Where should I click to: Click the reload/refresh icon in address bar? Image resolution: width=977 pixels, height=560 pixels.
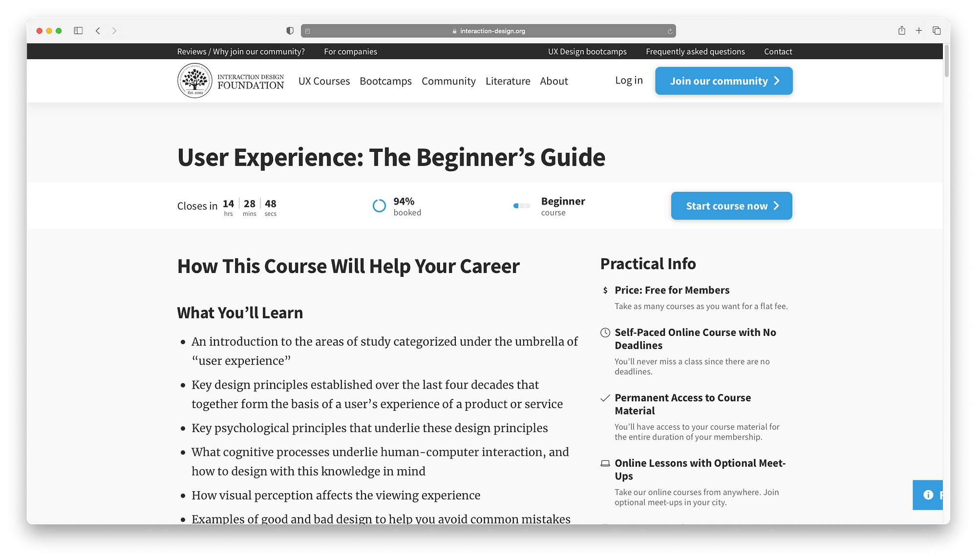pyautogui.click(x=670, y=30)
